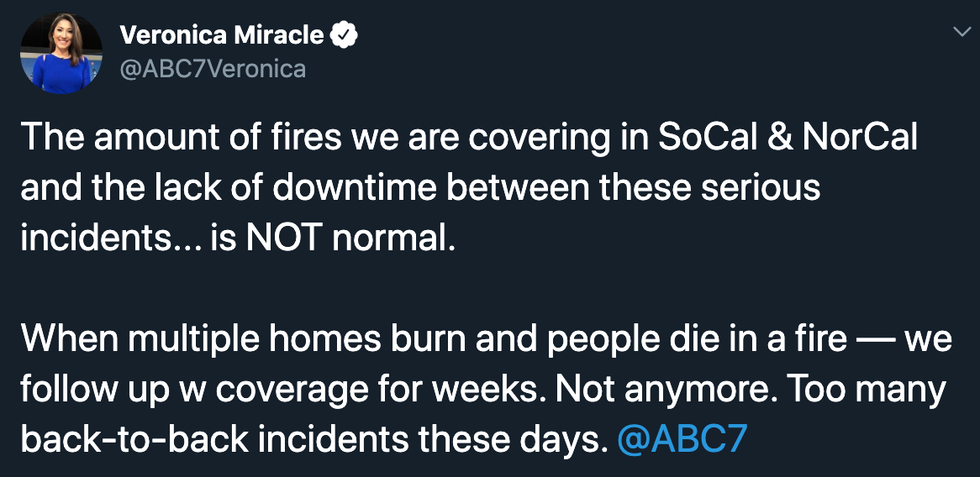Click the second paragraph starting 'When multiple homes'

coord(487,389)
